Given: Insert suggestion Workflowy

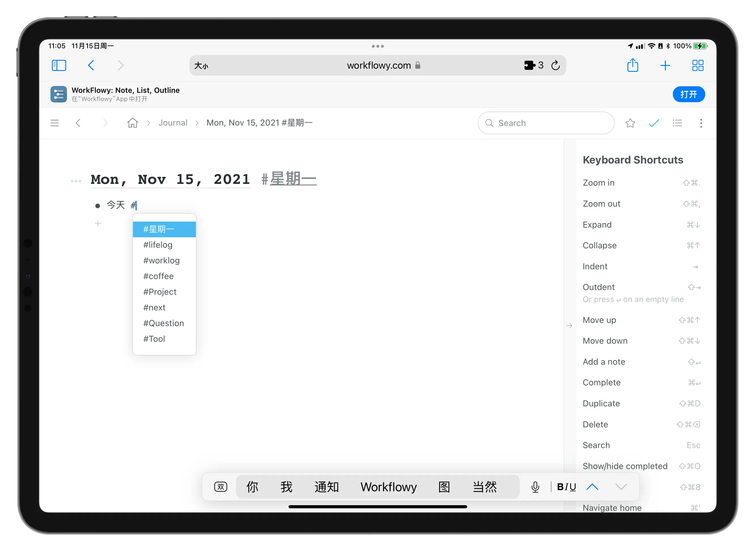Looking at the screenshot, I should pyautogui.click(x=389, y=487).
